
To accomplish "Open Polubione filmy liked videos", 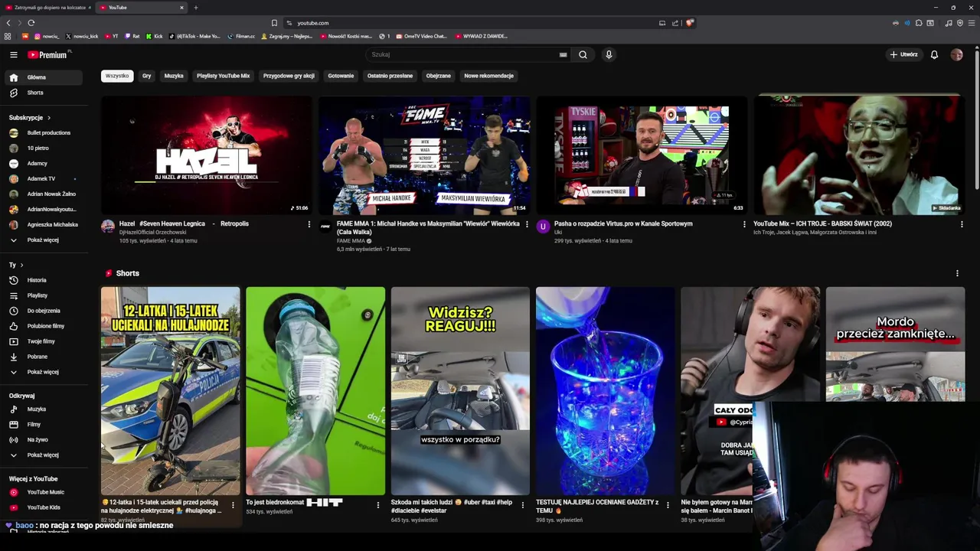I will pyautogui.click(x=44, y=326).
